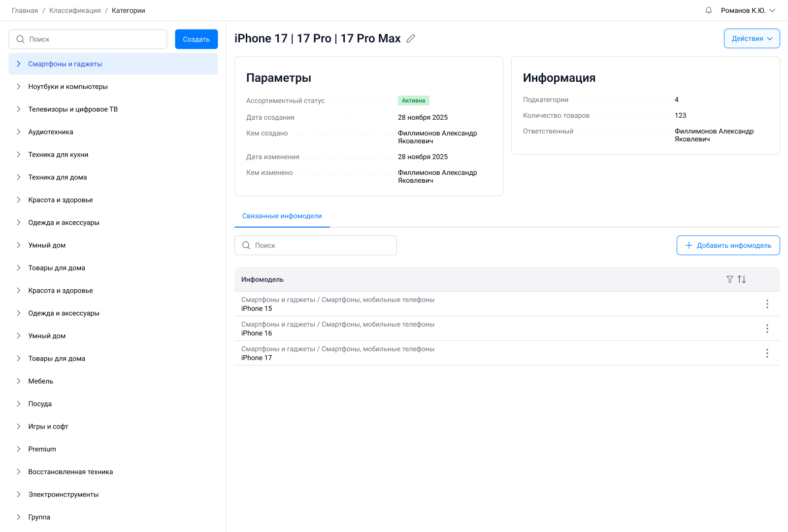This screenshot has height=532, width=788.
Task: Open the filter for the Инфомодель column
Action: pyautogui.click(x=730, y=279)
